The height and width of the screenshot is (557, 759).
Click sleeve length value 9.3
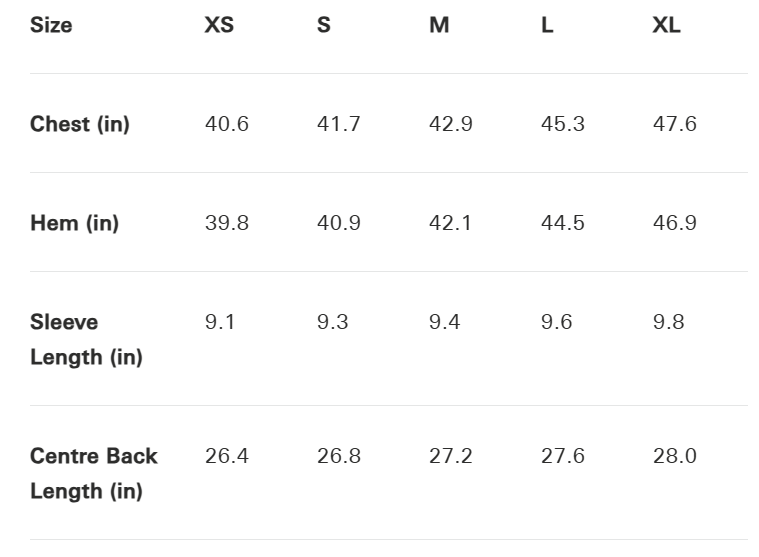(x=333, y=322)
